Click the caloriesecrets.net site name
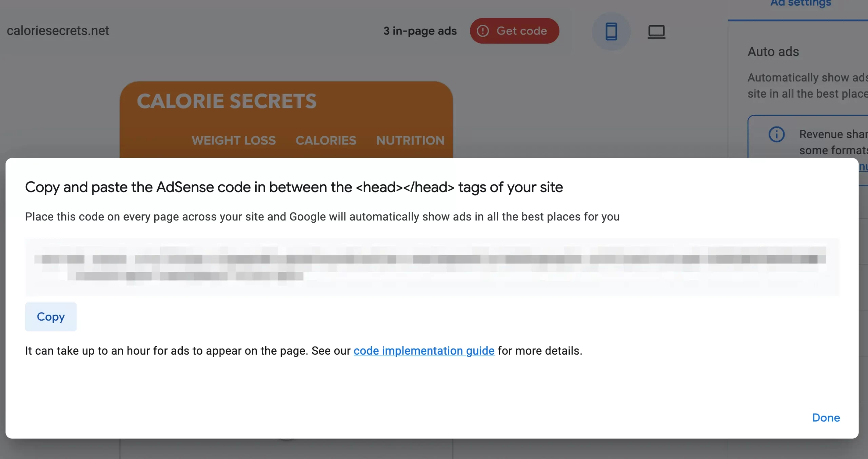The height and width of the screenshot is (459, 868). click(x=58, y=31)
